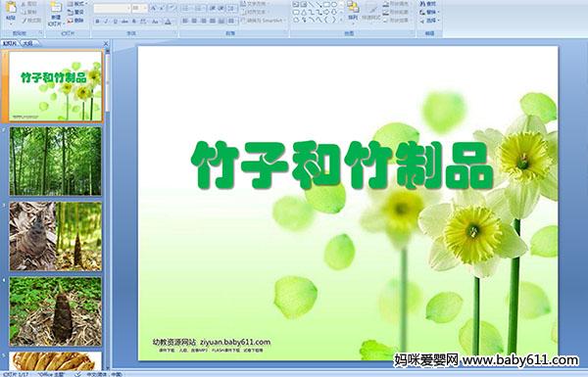Open the Character Spacing menu

tap(143, 22)
